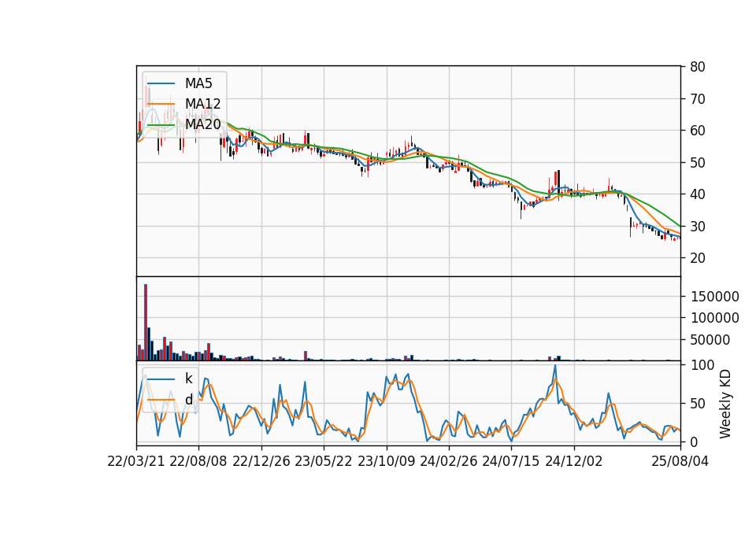Screen dimensions: 756x543
Task: Click the 100000 volume axis label
Action: (x=714, y=318)
